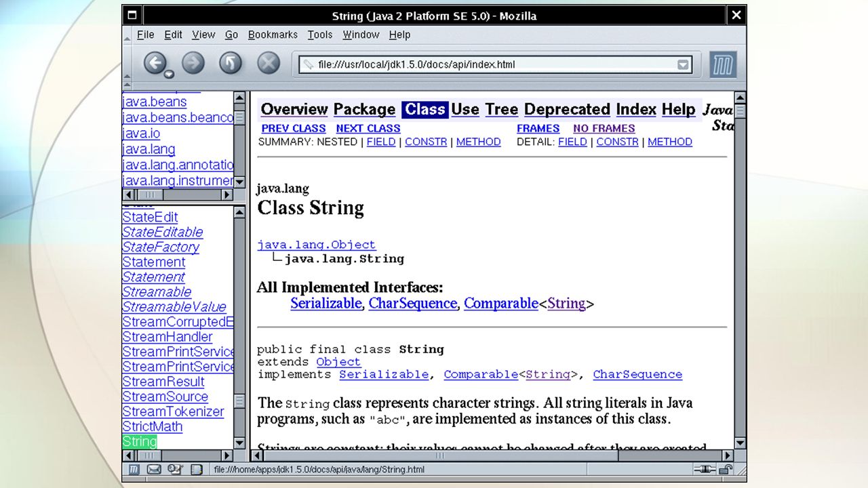Open Composer from the status bar icon
This screenshot has width=868, height=488.
(x=175, y=469)
